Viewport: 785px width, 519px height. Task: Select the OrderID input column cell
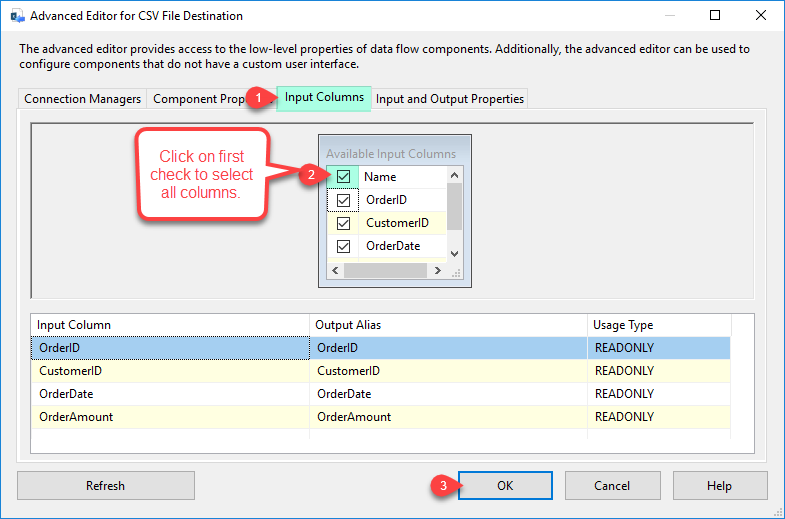[170, 348]
